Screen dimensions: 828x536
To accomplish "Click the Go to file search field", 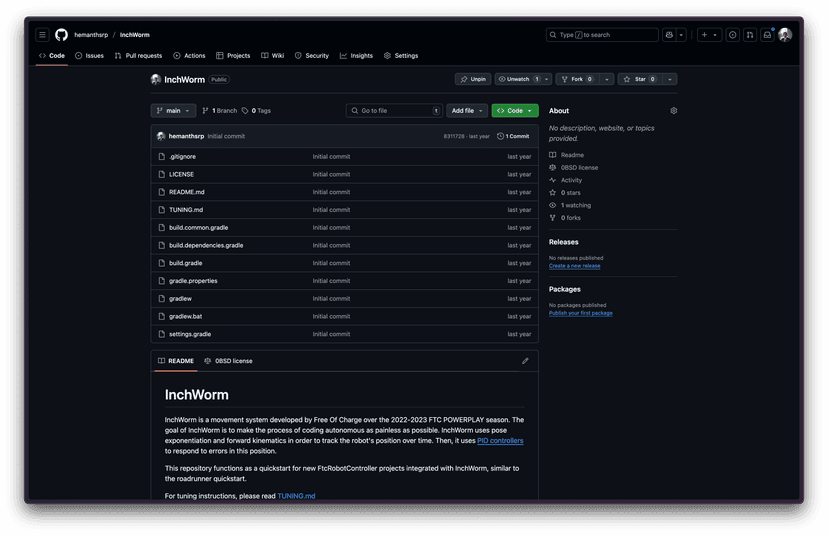I will coord(394,111).
